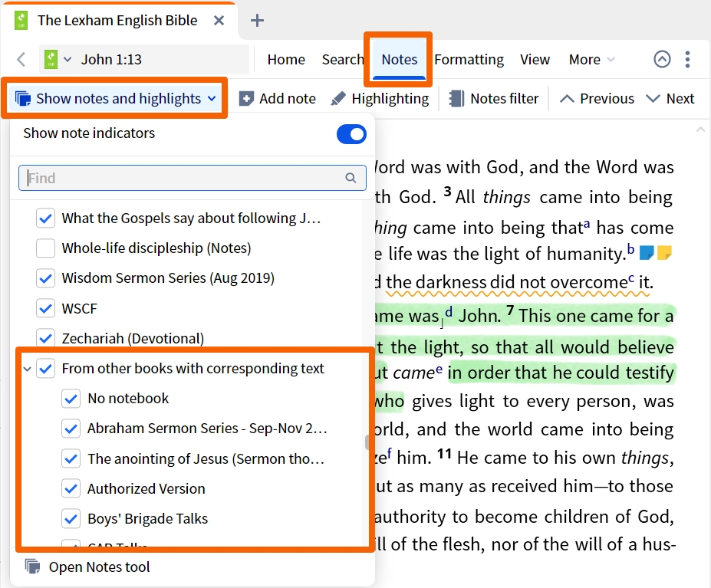This screenshot has height=588, width=711.
Task: Click the Show notes and highlights dropdown chevron
Action: (x=212, y=98)
